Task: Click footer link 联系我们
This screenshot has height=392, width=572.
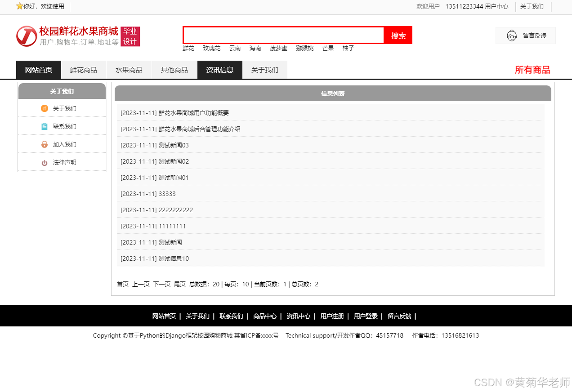Action: (x=231, y=316)
